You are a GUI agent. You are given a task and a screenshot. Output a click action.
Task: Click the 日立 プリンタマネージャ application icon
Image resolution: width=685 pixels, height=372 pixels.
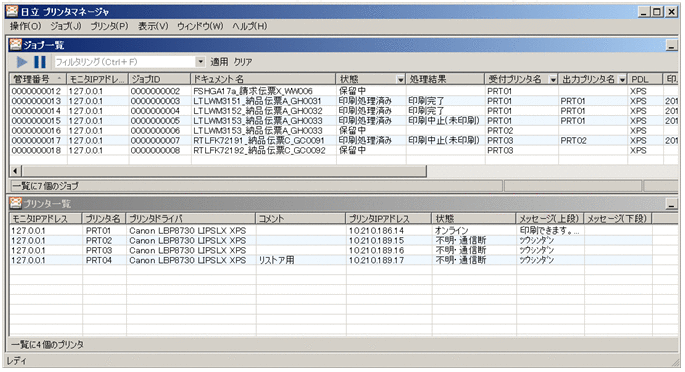[x=12, y=11]
